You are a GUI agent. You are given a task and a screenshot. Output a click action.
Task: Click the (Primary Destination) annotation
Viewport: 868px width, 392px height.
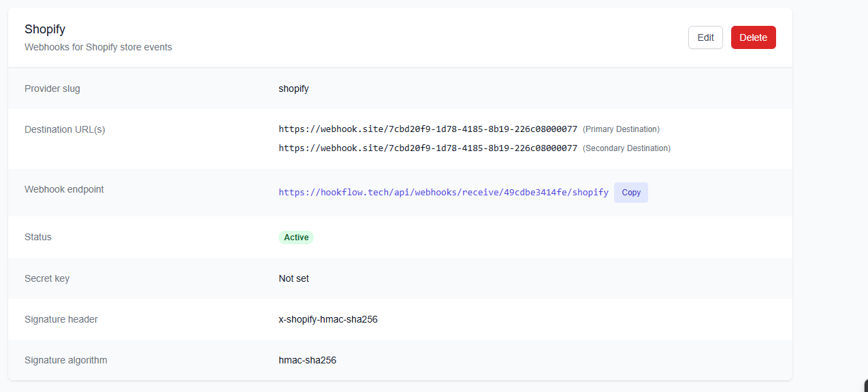621,129
